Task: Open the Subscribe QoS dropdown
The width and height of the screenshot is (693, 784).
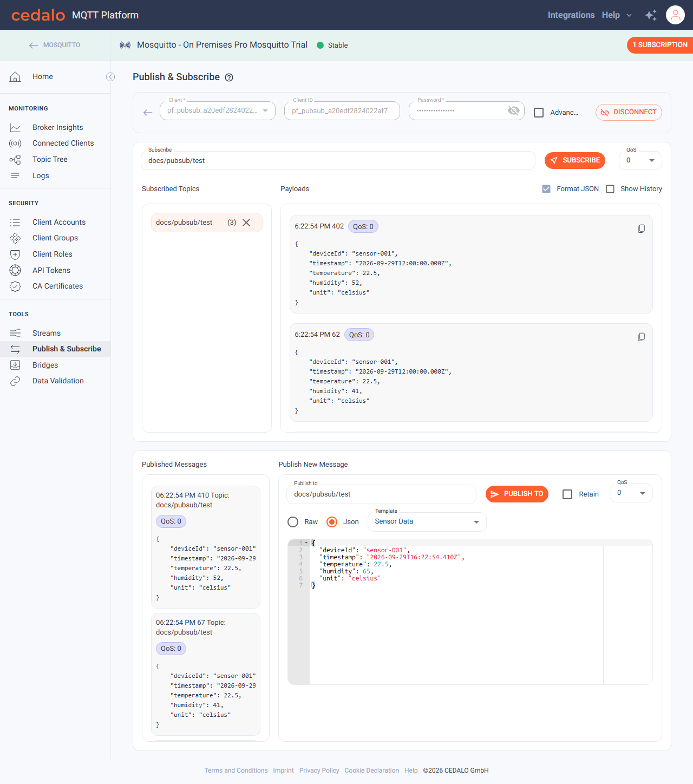Action: click(640, 160)
